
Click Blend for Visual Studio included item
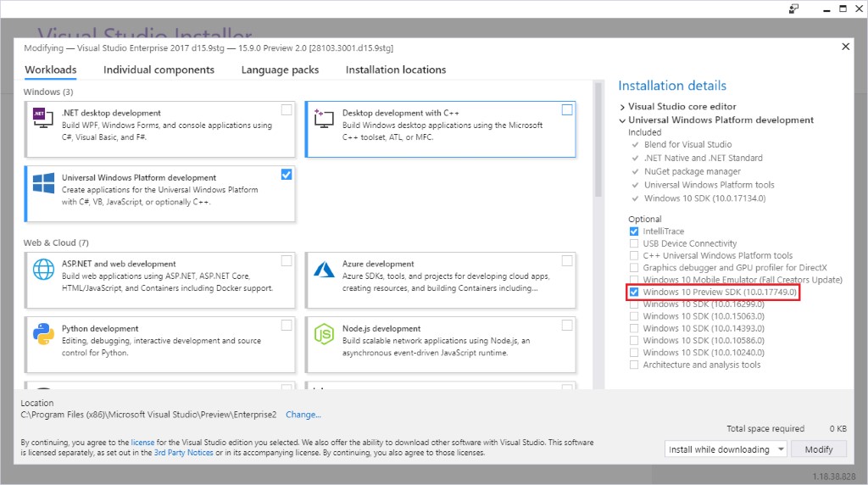(687, 144)
